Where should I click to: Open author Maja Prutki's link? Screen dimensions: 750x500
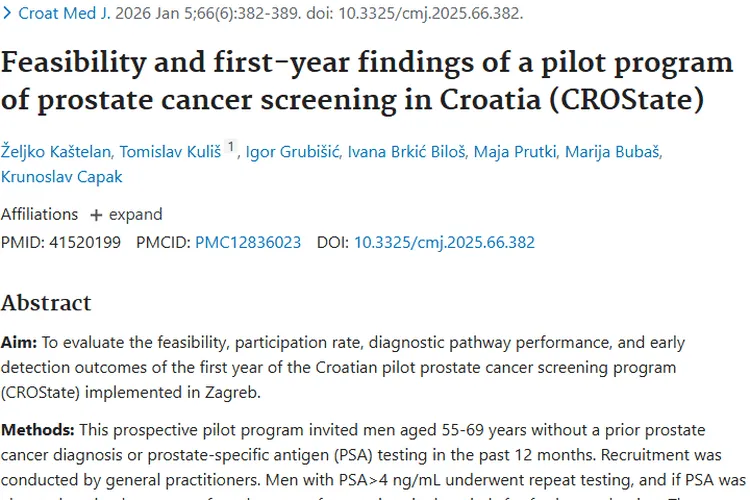514,151
